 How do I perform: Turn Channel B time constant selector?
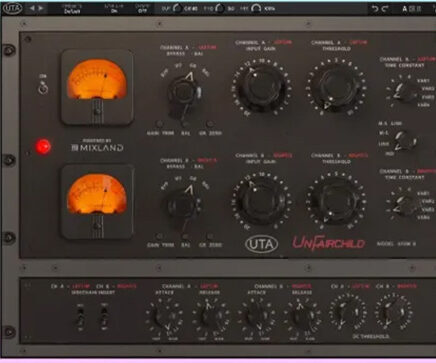(404, 204)
